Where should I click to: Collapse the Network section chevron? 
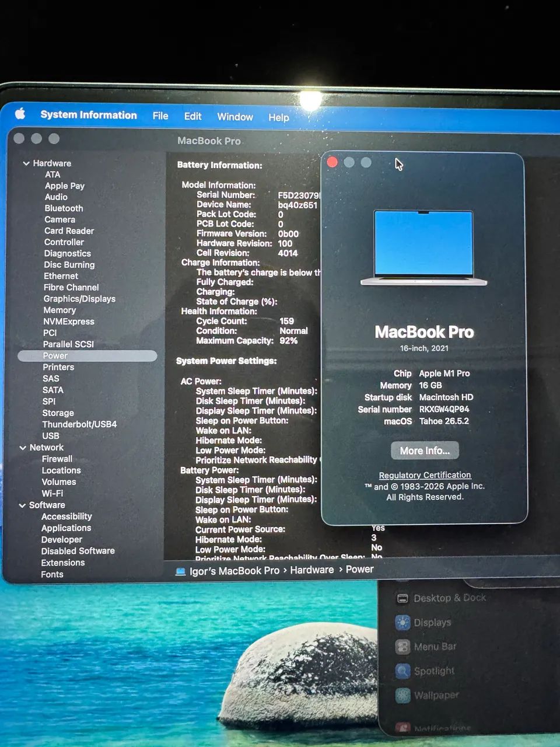point(23,448)
